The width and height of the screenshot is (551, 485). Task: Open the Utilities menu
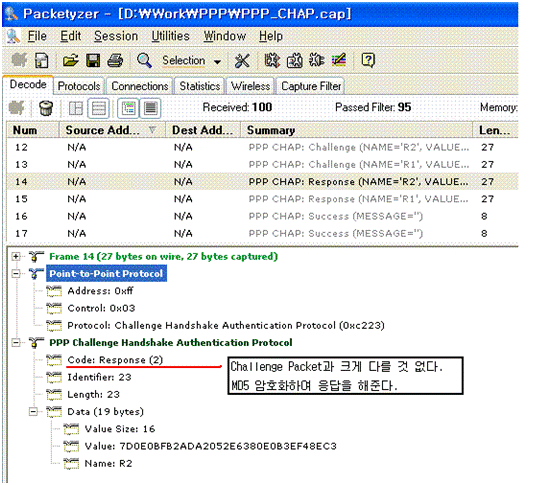pos(170,36)
